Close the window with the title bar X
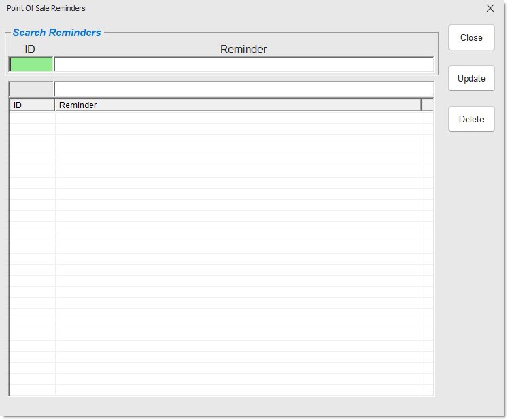 click(490, 8)
